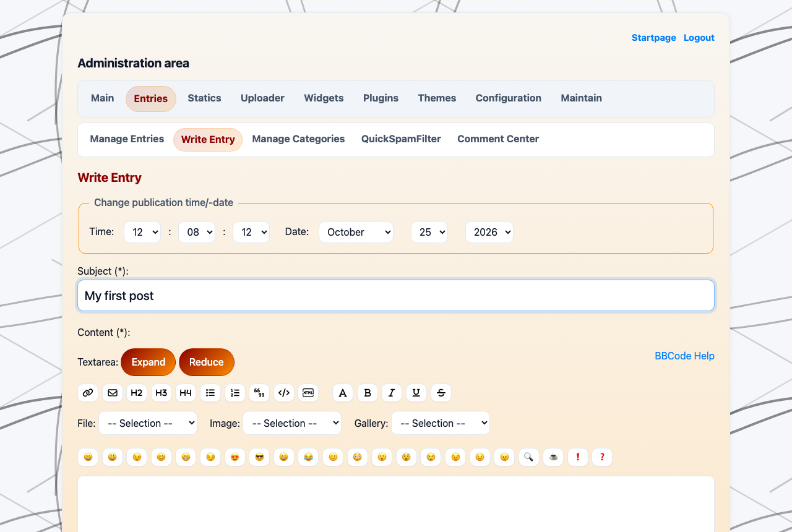This screenshot has width=792, height=532.
Task: Insert the coffee cup emoticon
Action: coord(553,457)
